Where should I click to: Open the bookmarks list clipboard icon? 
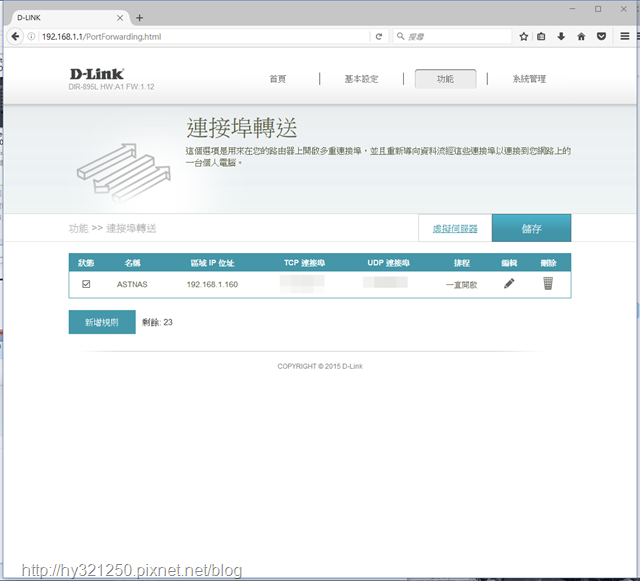(x=541, y=36)
